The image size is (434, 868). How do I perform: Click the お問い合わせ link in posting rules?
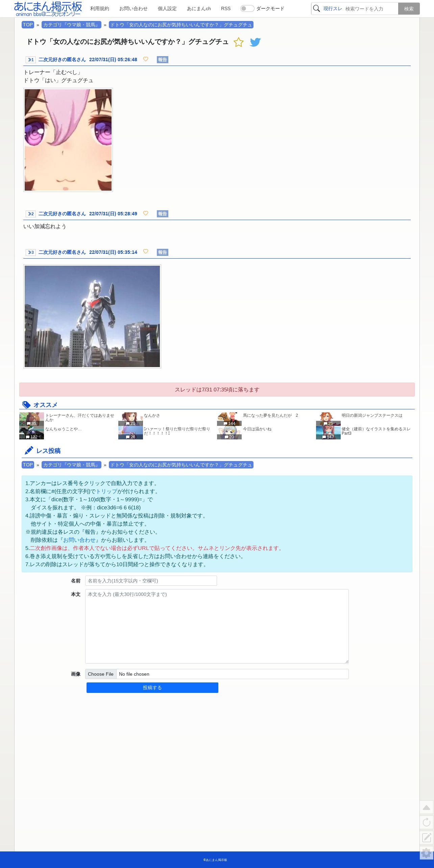(79, 540)
